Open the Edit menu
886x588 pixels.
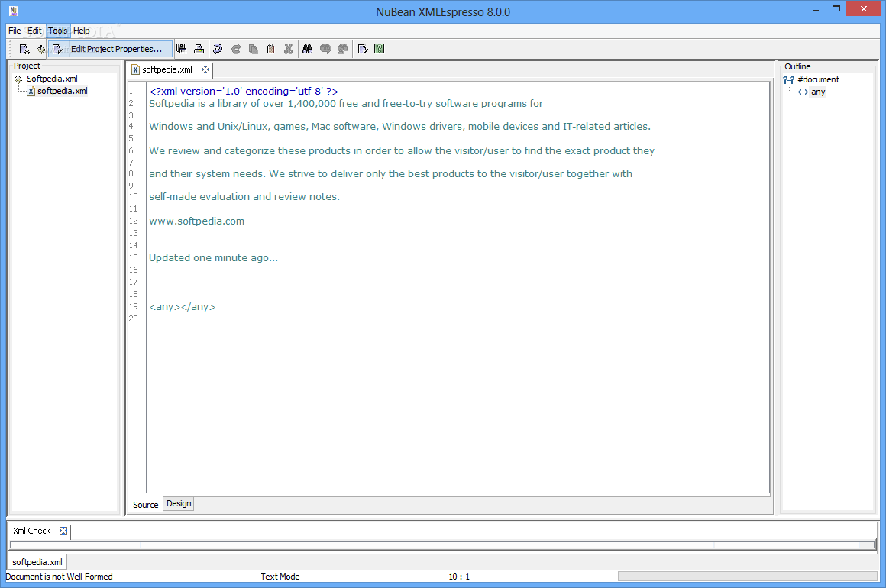click(x=34, y=31)
